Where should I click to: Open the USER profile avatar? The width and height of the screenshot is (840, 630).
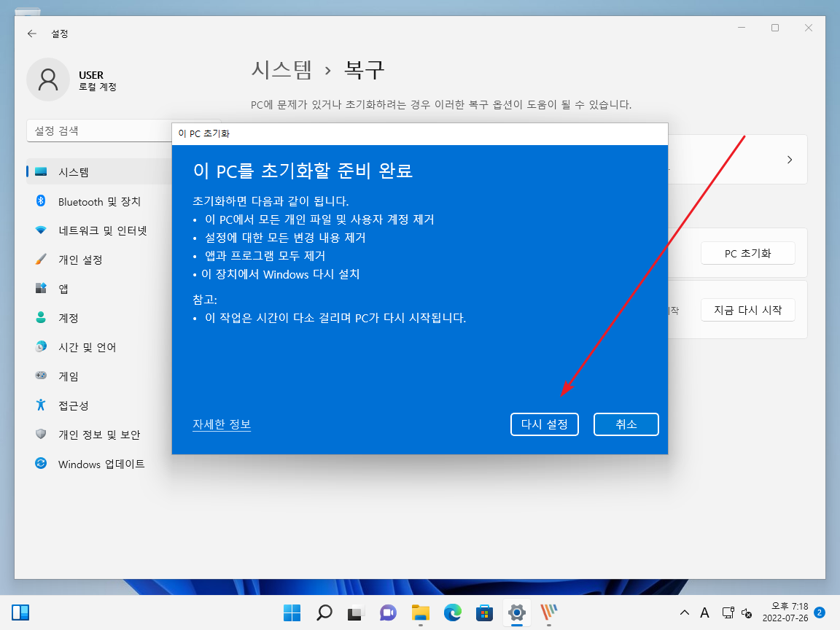click(x=48, y=79)
